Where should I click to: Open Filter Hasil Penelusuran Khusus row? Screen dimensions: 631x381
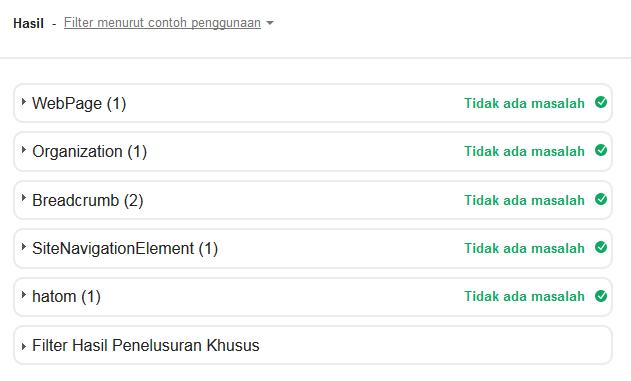click(x=313, y=346)
